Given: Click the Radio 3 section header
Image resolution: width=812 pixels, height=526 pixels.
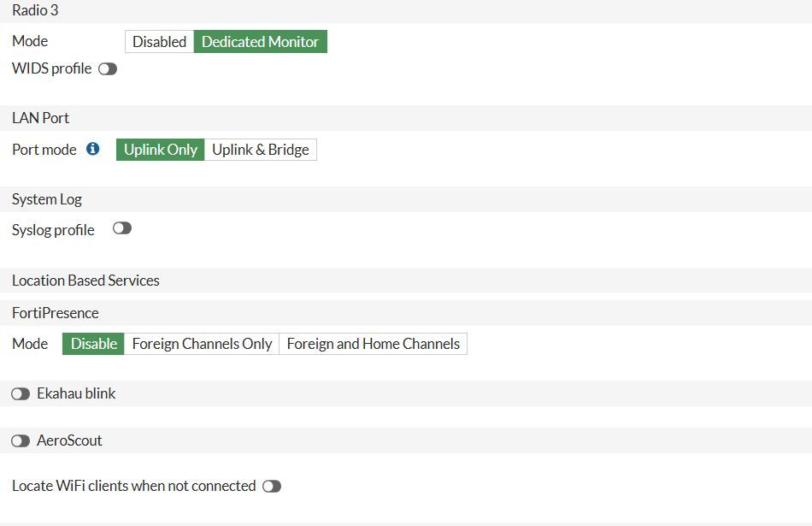Looking at the screenshot, I should coord(35,11).
